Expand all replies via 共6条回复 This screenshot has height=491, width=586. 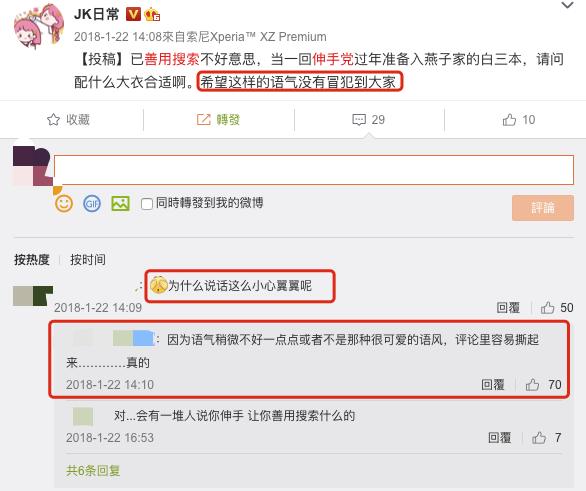pyautogui.click(x=93, y=470)
